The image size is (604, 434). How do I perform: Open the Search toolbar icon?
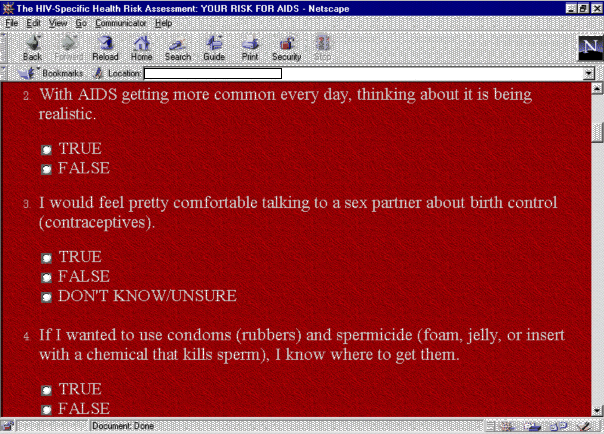(178, 47)
